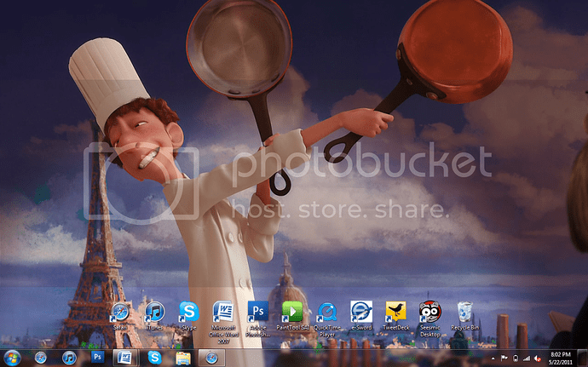Open the iTunes desktop shortcut
The height and width of the screenshot is (367, 588).
[154, 312]
